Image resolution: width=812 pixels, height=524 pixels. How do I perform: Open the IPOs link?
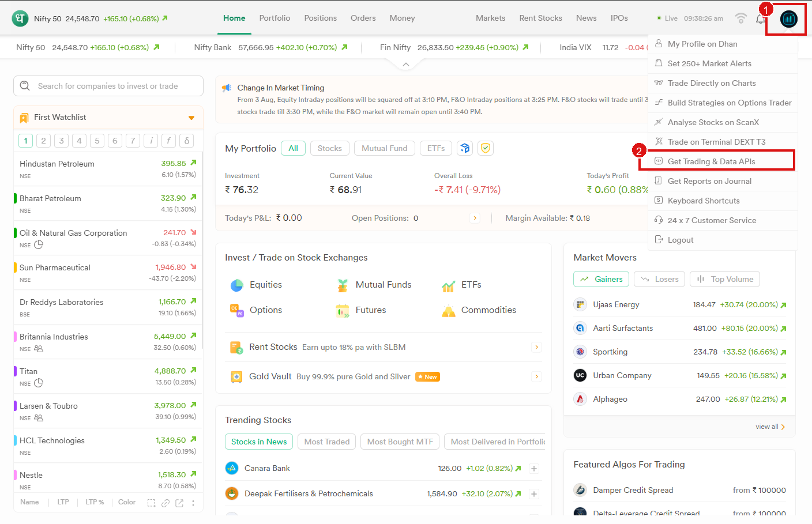coord(619,18)
